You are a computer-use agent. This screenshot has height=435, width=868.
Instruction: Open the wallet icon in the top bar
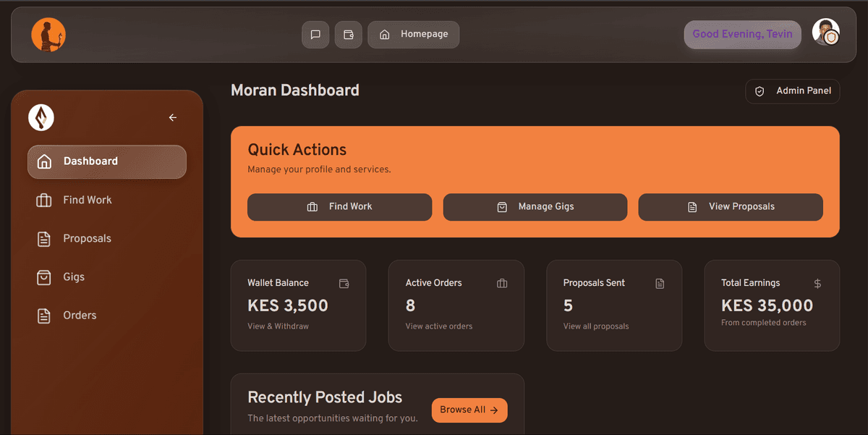point(348,34)
